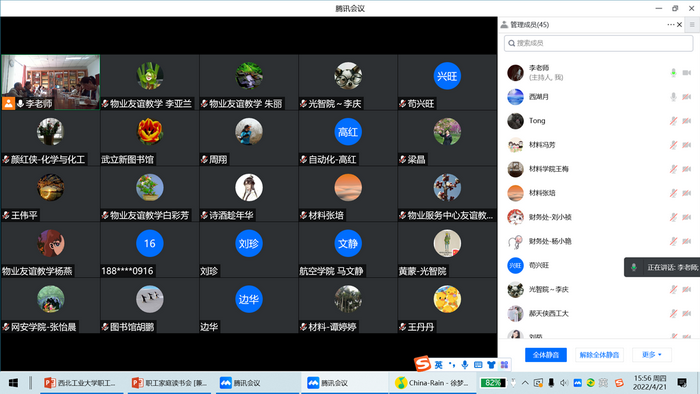Switch to 西北工业大学职工 PowerPoint taskbar item

81,383
